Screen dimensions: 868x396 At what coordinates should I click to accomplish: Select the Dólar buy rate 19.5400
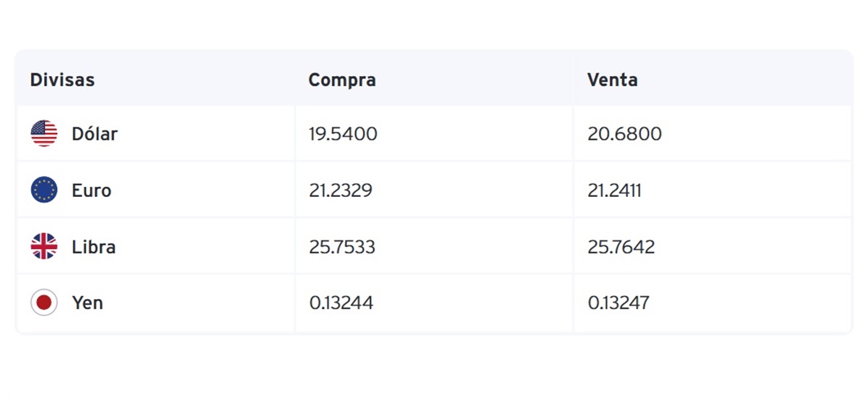pyautogui.click(x=344, y=134)
